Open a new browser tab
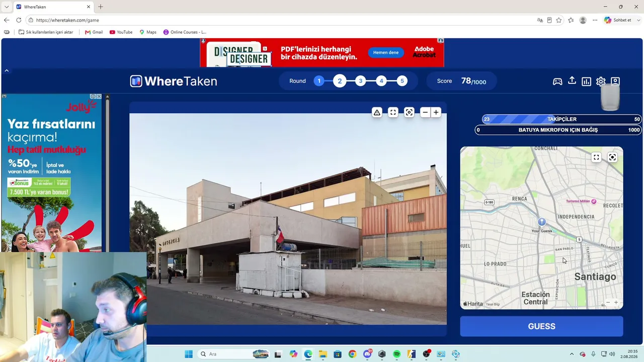 (x=101, y=7)
